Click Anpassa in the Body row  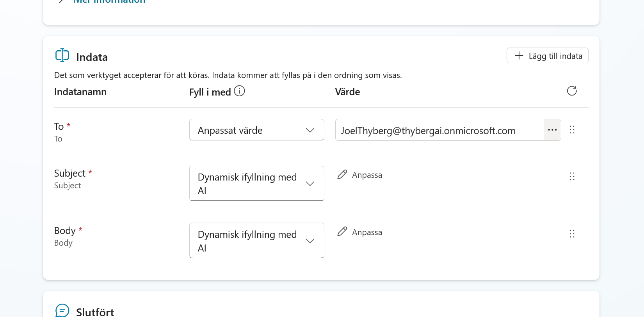click(x=367, y=232)
